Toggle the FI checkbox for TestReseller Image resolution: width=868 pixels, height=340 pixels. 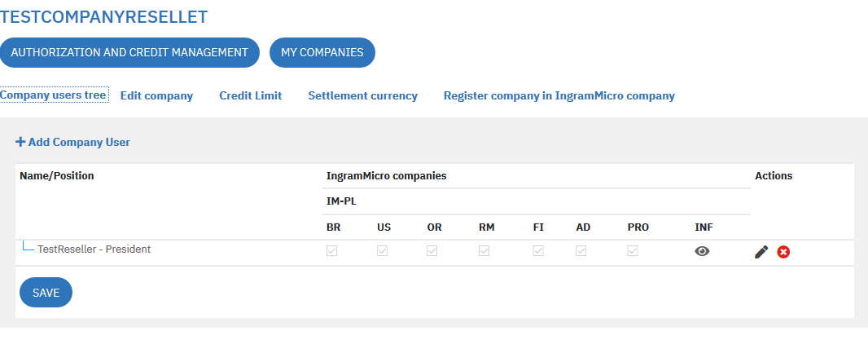(538, 251)
